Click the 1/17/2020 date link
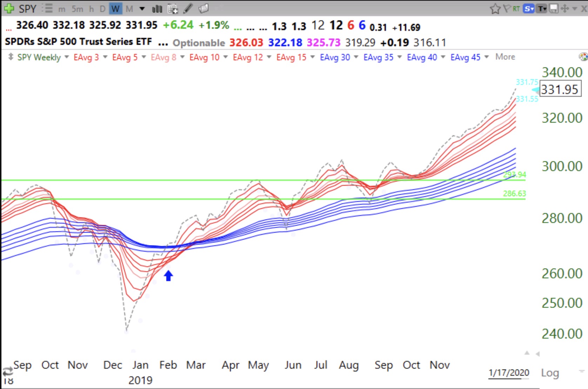Viewport: 588px width, 389px height. point(509,373)
